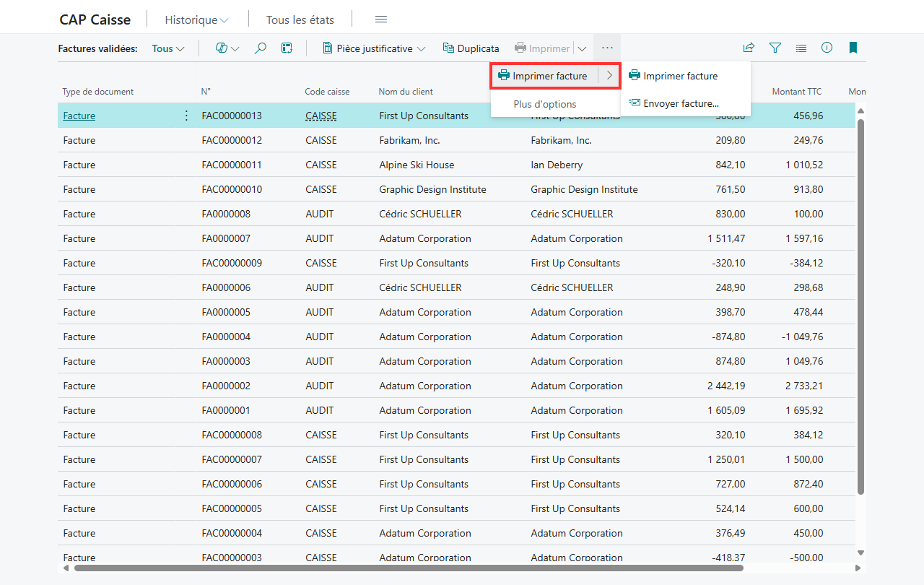The height and width of the screenshot is (585, 924).
Task: Expand the Historique dropdown
Action: coord(196,20)
